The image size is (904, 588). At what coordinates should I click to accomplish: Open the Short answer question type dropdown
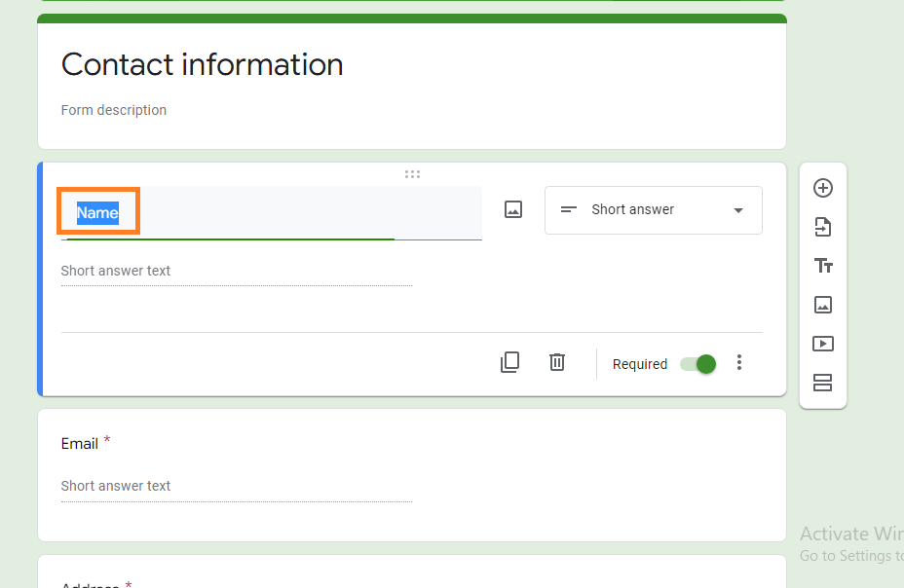tap(654, 209)
